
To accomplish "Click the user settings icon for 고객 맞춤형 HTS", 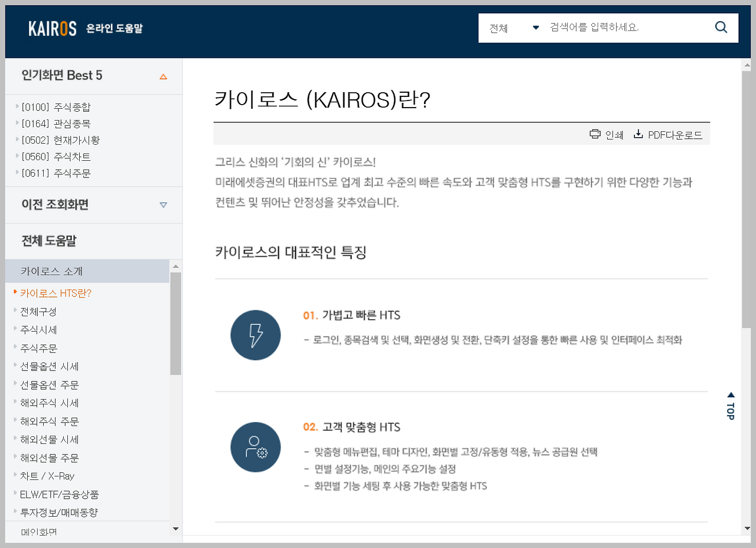I will point(256,447).
